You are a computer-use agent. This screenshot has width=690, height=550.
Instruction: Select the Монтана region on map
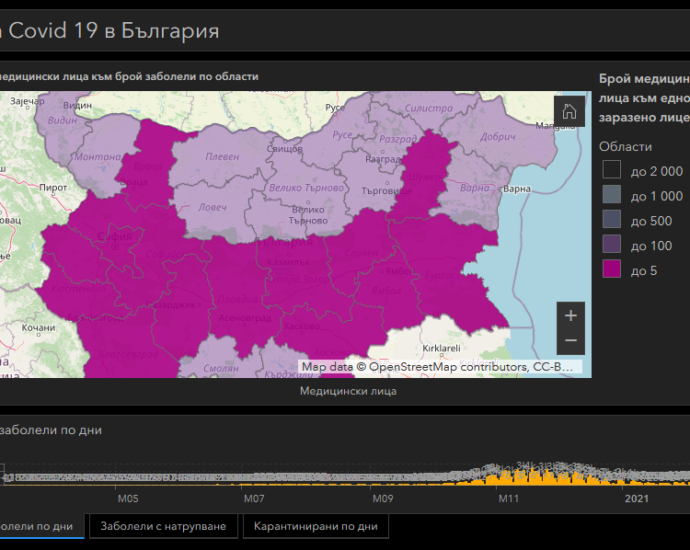(x=97, y=157)
